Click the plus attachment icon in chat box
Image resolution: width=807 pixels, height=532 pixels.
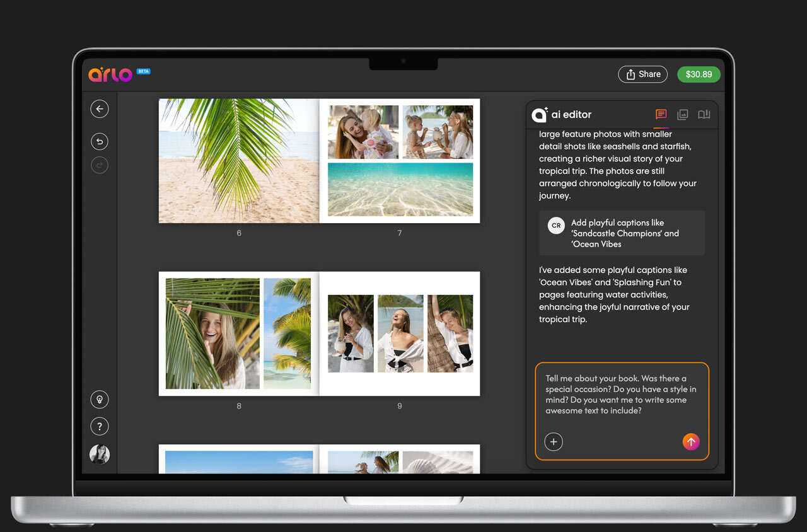554,442
